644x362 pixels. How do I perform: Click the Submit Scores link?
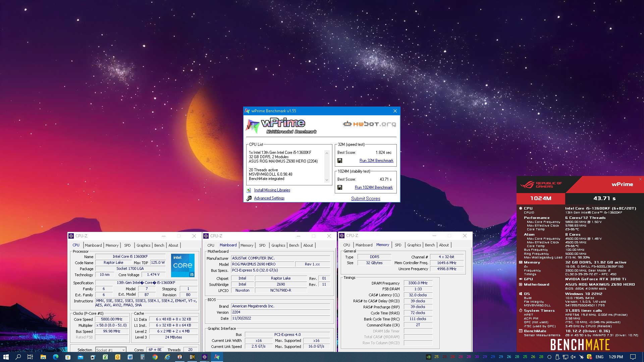tap(366, 198)
